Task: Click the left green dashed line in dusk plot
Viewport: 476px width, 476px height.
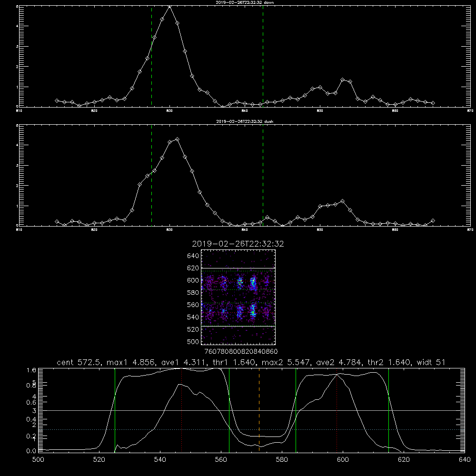Action: pyautogui.click(x=152, y=176)
